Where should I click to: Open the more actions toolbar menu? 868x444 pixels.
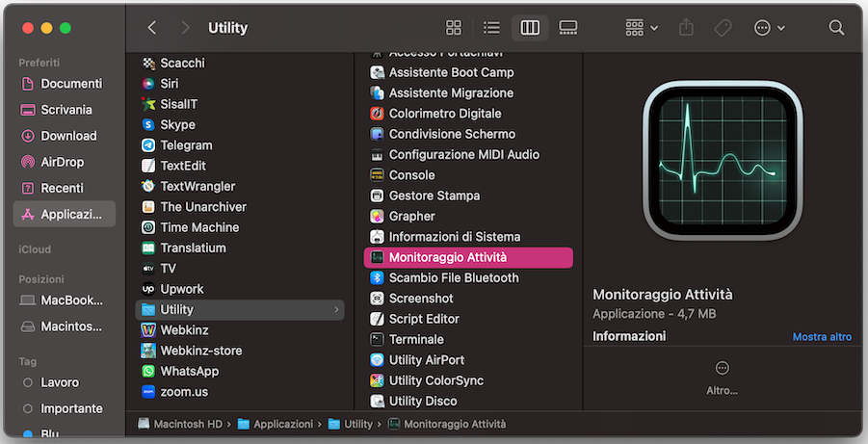[x=770, y=28]
